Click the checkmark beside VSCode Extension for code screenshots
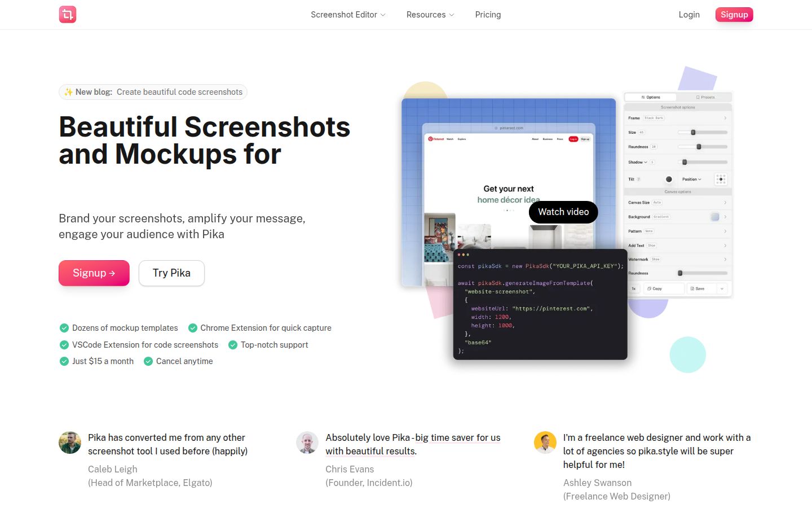Screen dimensions: 812x508 (x=64, y=345)
